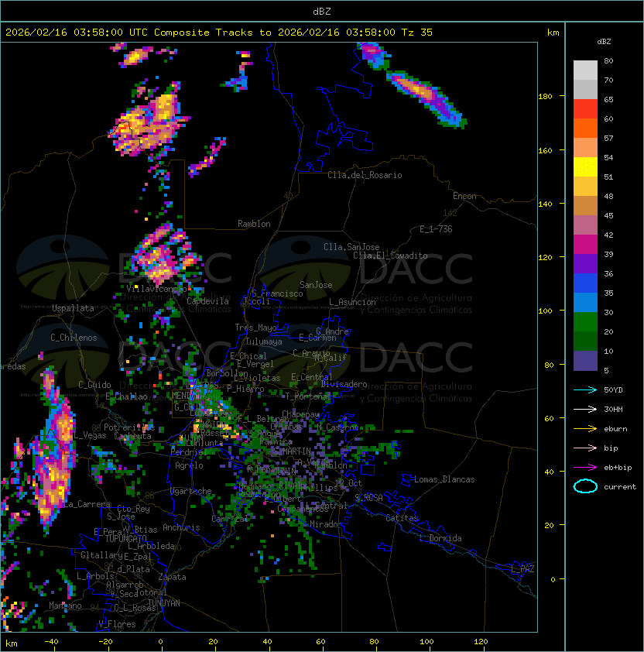The height and width of the screenshot is (652, 644).
Task: Click the 'Clla.SanJose' map label
Action: pyautogui.click(x=351, y=247)
